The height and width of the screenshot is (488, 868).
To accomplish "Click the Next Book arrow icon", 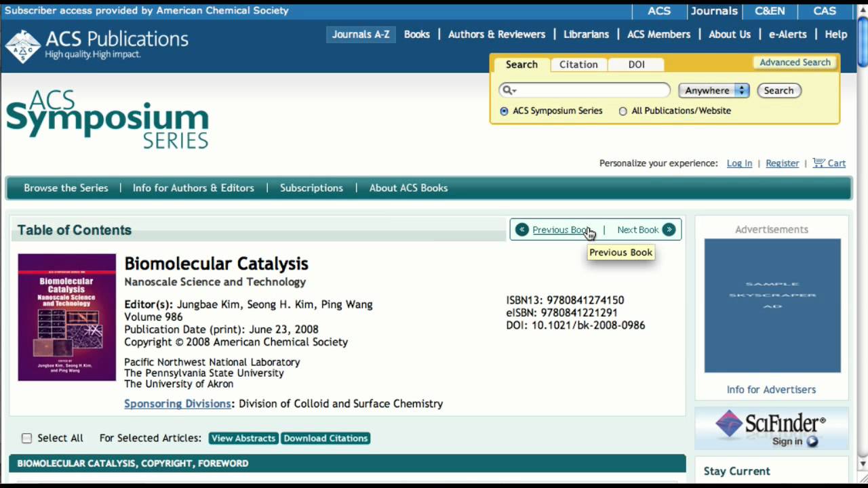I will point(669,230).
